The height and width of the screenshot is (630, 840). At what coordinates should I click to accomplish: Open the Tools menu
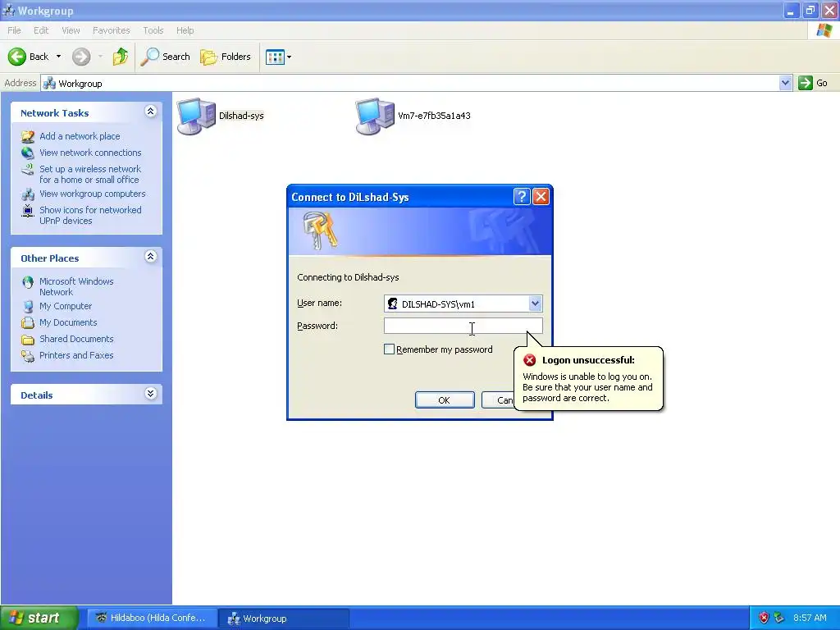point(153,30)
